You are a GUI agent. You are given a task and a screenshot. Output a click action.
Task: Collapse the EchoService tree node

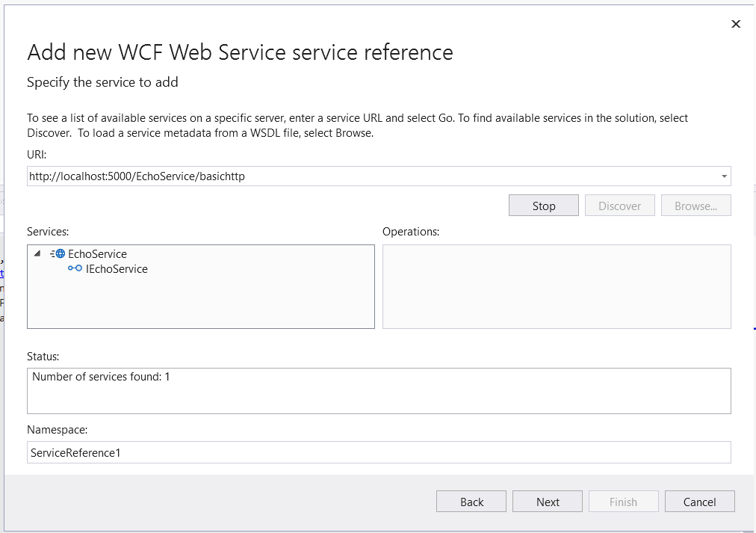pyautogui.click(x=37, y=254)
